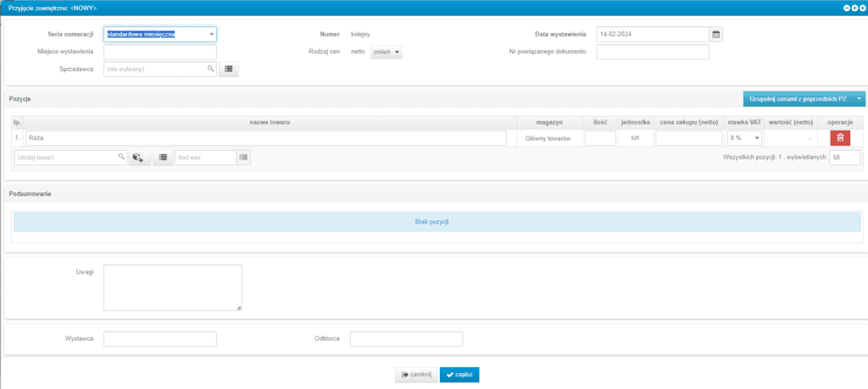Click the add new product box icon
Screen dimensions: 868x389
coord(139,158)
